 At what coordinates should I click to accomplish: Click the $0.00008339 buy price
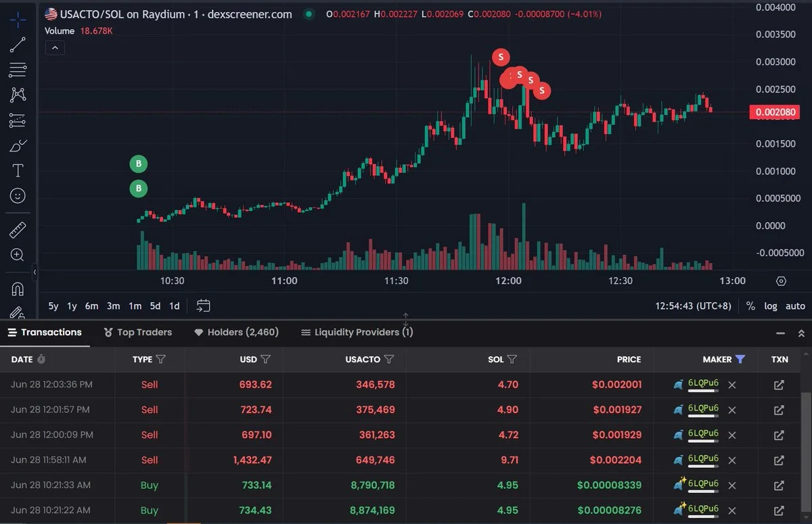pos(609,485)
